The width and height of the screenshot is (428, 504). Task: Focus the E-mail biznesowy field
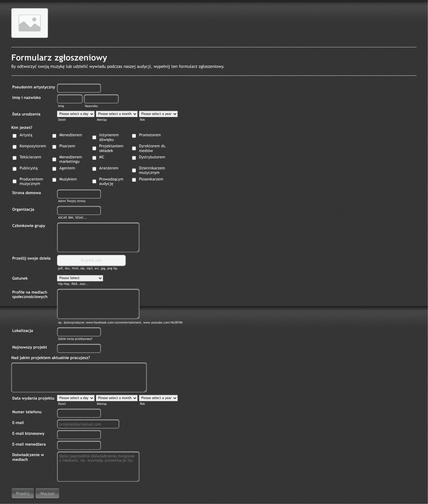point(79,435)
